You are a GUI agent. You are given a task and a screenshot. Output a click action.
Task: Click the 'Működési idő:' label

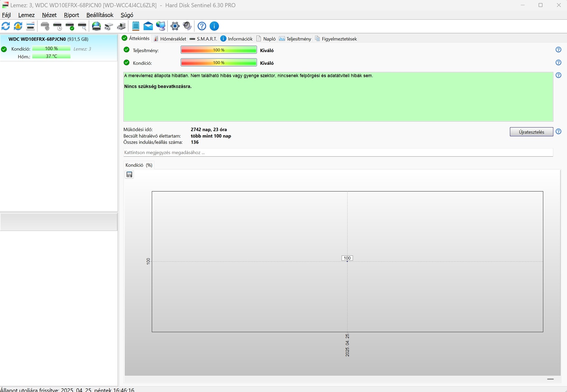(x=138, y=130)
